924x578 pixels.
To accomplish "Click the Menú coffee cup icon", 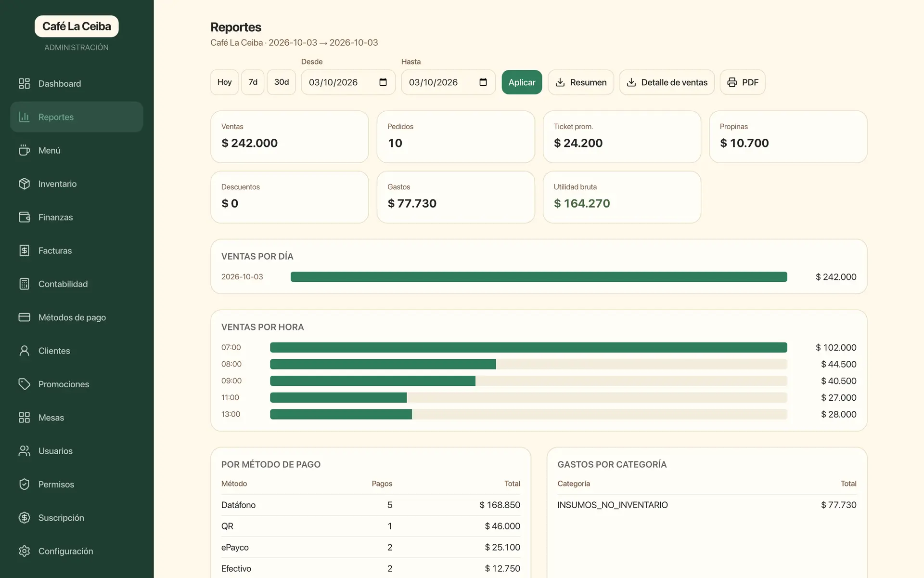I will 24,150.
